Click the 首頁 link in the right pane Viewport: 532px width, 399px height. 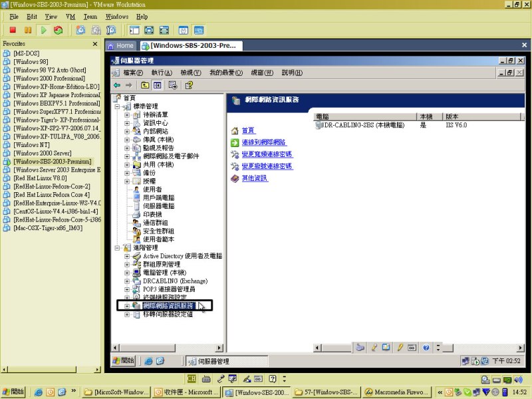click(248, 130)
